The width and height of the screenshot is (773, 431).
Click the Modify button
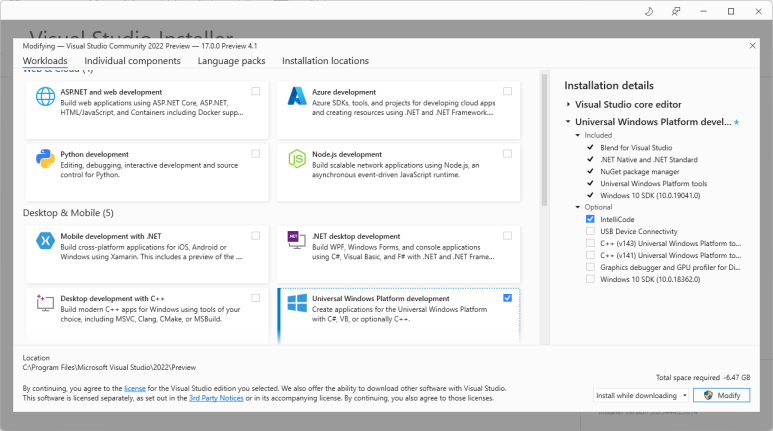click(x=721, y=395)
